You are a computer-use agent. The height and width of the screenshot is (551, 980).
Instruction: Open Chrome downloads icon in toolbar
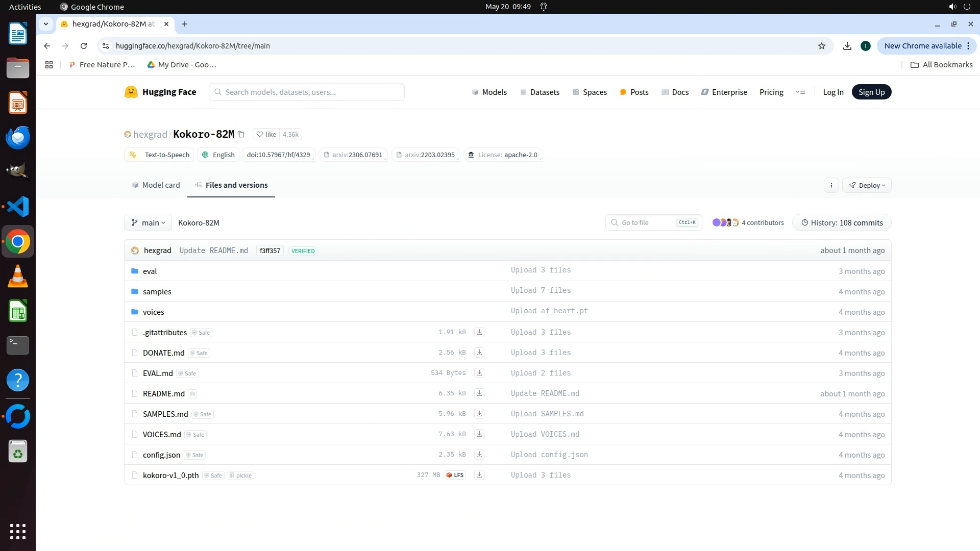(847, 46)
